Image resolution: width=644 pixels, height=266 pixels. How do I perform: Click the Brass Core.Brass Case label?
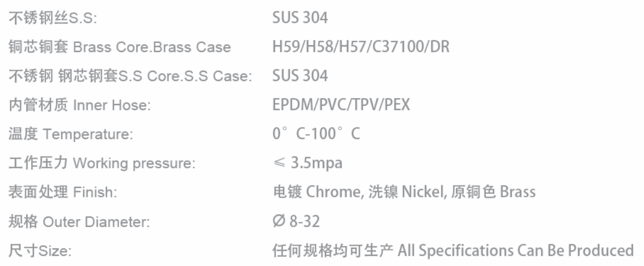pyautogui.click(x=119, y=47)
